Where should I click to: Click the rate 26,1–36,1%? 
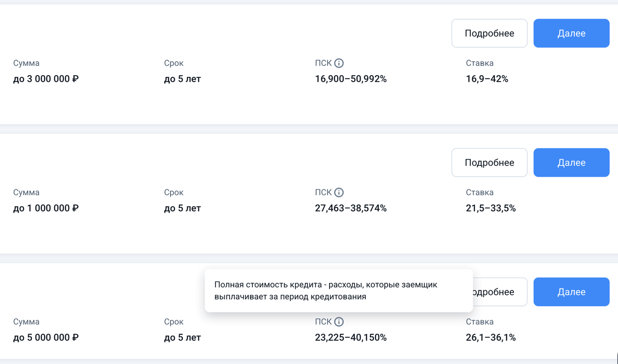point(491,338)
